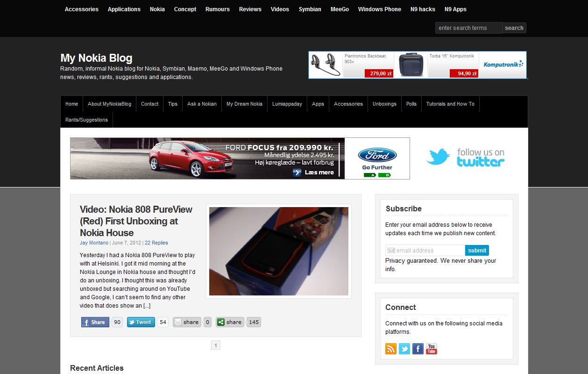Viewport: 588px width, 374px height.
Task: Open the Contact tab
Action: point(150,104)
